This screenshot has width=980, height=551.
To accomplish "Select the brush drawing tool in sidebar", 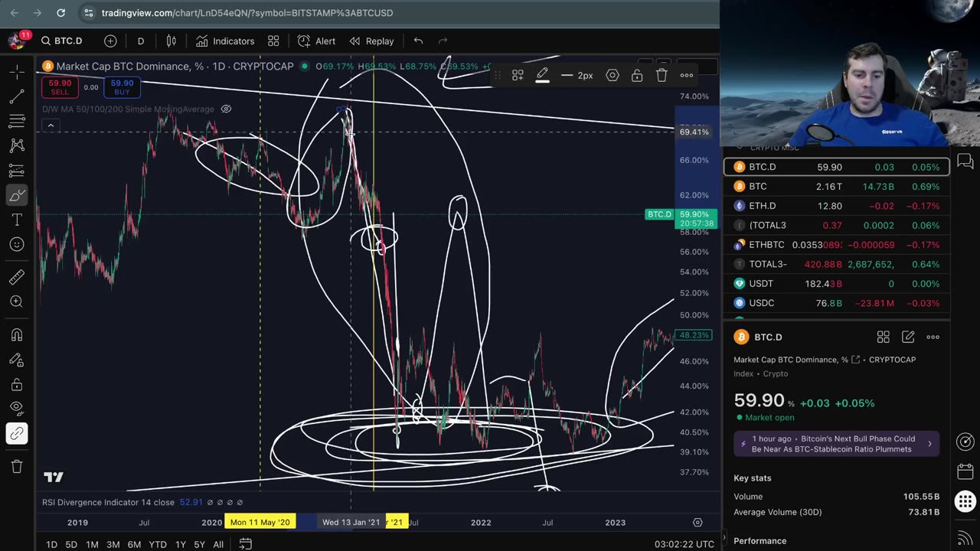I will coord(17,196).
